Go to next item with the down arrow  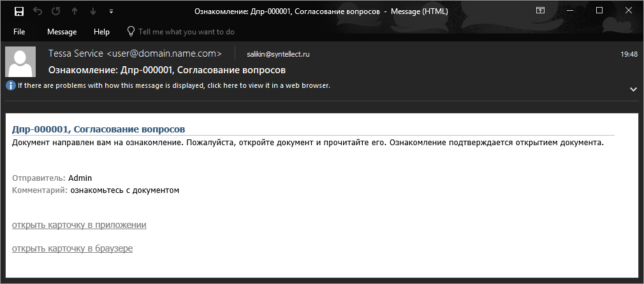93,11
